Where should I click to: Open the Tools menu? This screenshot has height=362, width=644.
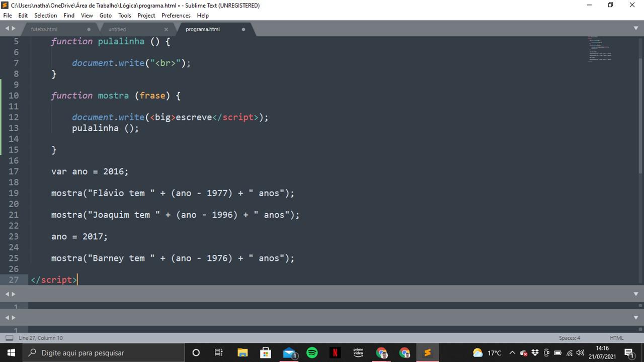click(125, 16)
